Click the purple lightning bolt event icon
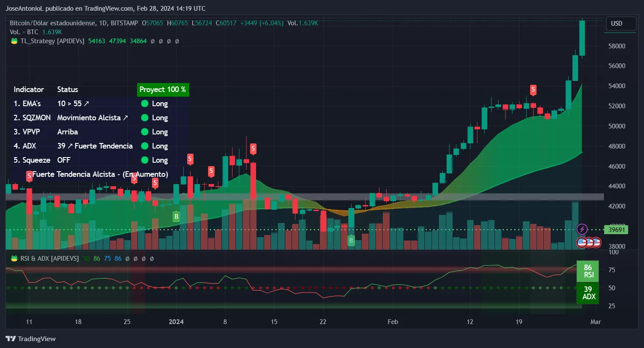Image resolution: width=644 pixels, height=348 pixels. 582,229
